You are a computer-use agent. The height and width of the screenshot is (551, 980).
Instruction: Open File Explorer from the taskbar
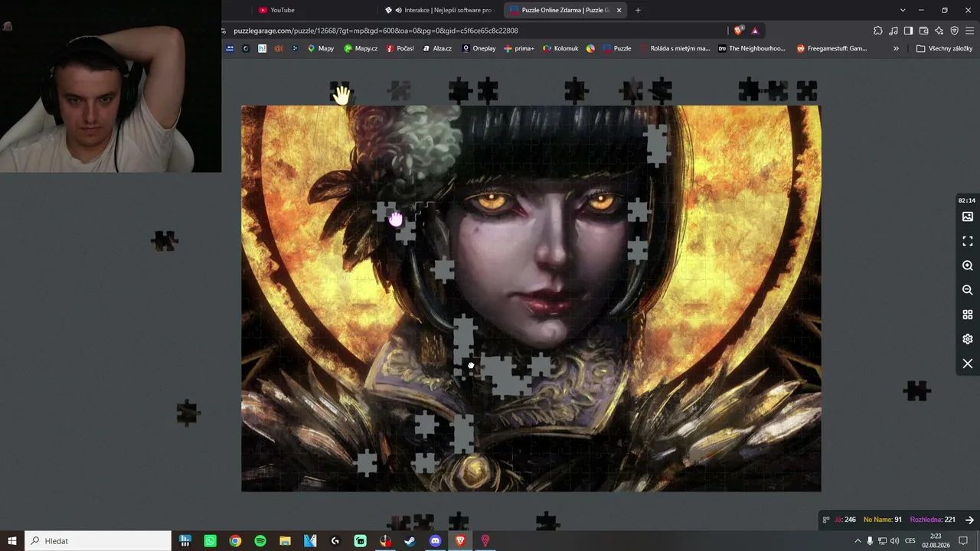click(x=285, y=541)
